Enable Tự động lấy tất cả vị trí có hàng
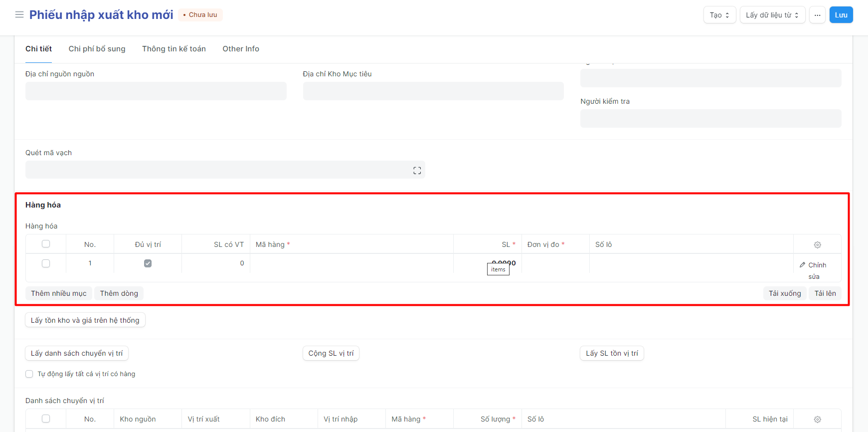This screenshot has width=868, height=432. point(29,374)
